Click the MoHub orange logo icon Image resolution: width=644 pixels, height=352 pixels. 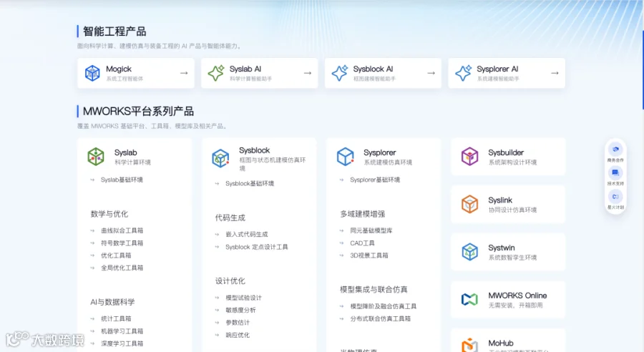[x=470, y=345]
